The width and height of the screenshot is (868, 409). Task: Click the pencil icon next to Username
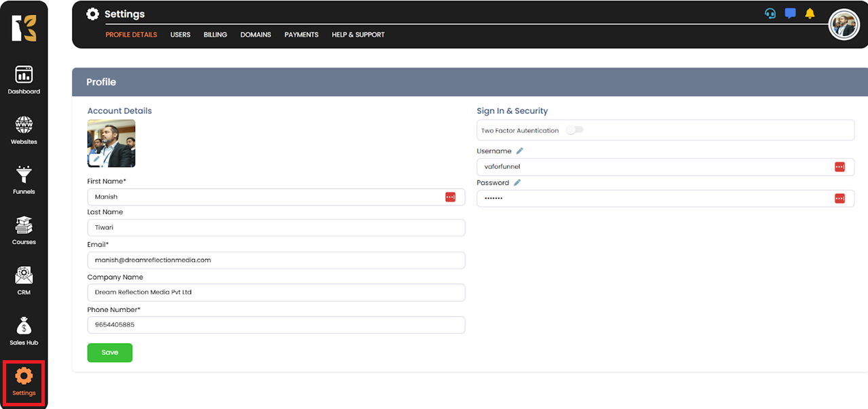(520, 151)
